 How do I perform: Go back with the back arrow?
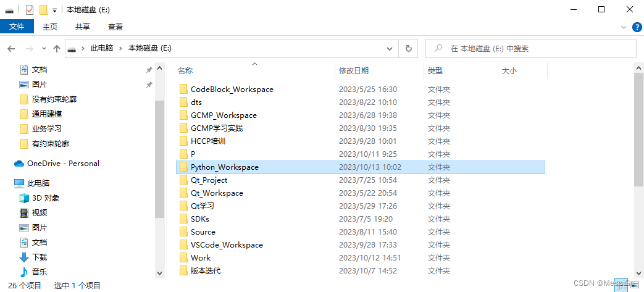pos(11,49)
